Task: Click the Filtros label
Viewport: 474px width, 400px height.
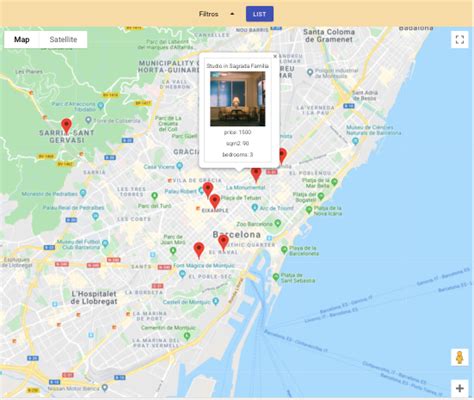Action: [x=209, y=14]
